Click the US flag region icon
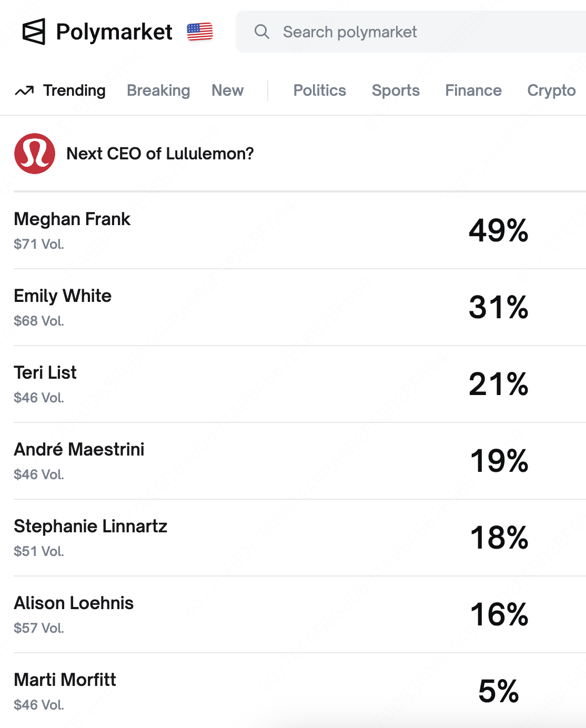The height and width of the screenshot is (728, 586). coord(200,32)
